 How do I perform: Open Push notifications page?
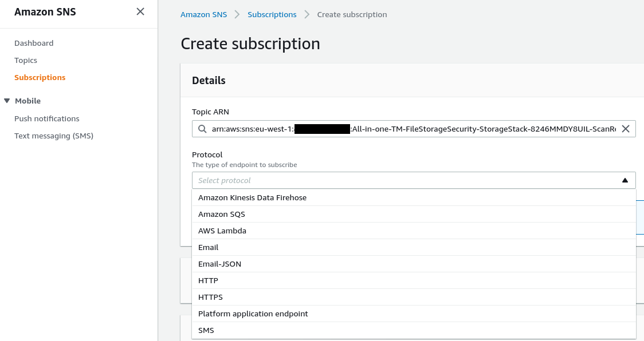[x=47, y=118]
